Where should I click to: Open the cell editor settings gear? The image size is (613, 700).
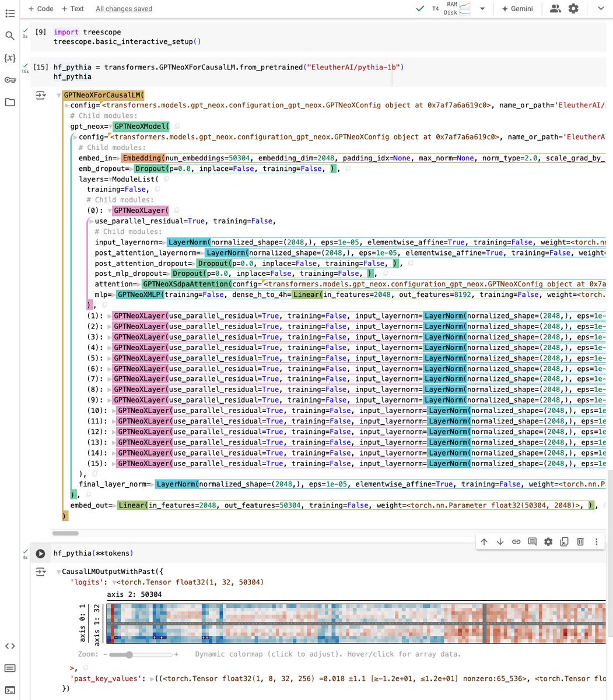[x=548, y=541]
